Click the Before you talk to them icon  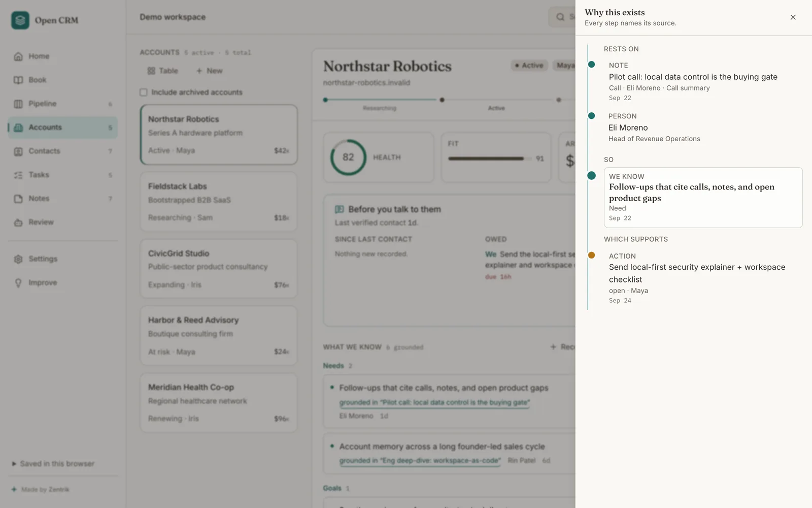pyautogui.click(x=340, y=209)
